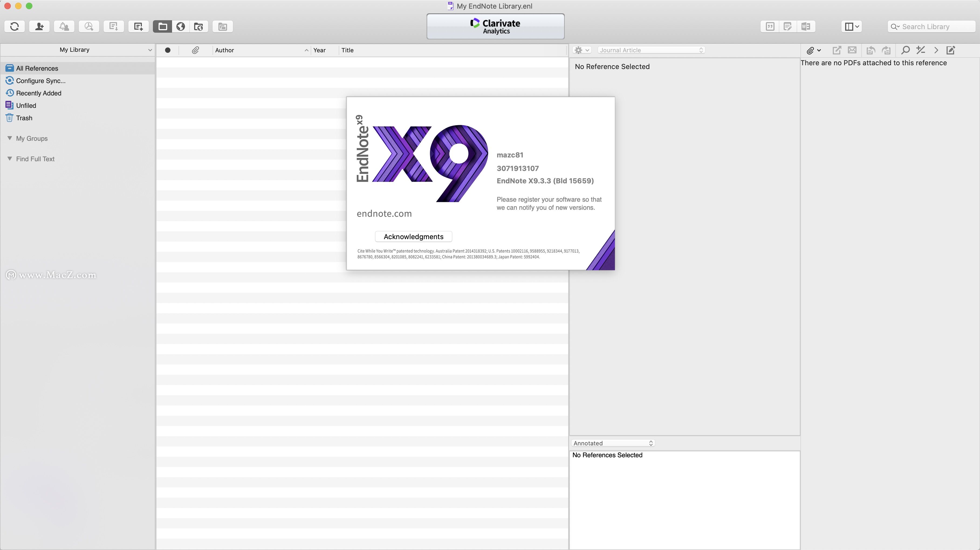This screenshot has width=980, height=550.
Task: Click the Acknowledgments button
Action: click(x=413, y=236)
